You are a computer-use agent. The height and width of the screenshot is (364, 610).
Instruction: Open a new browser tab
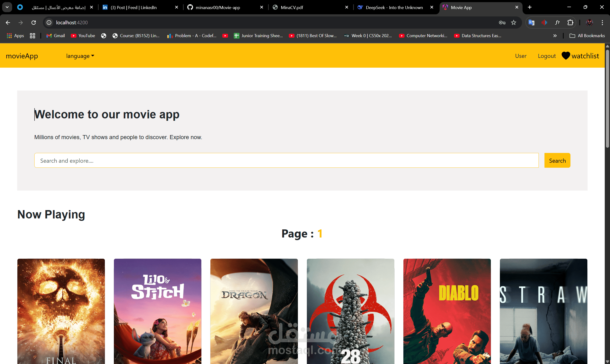[530, 7]
